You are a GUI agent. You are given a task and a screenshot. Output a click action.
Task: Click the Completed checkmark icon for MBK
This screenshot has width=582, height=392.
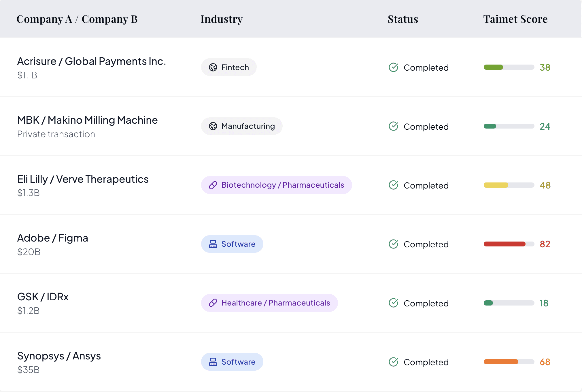tap(394, 126)
